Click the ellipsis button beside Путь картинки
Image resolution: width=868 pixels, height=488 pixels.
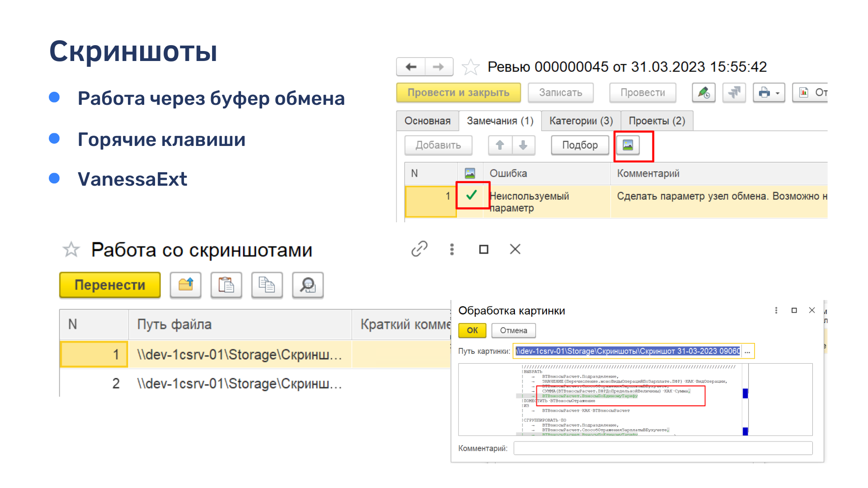pos(747,351)
